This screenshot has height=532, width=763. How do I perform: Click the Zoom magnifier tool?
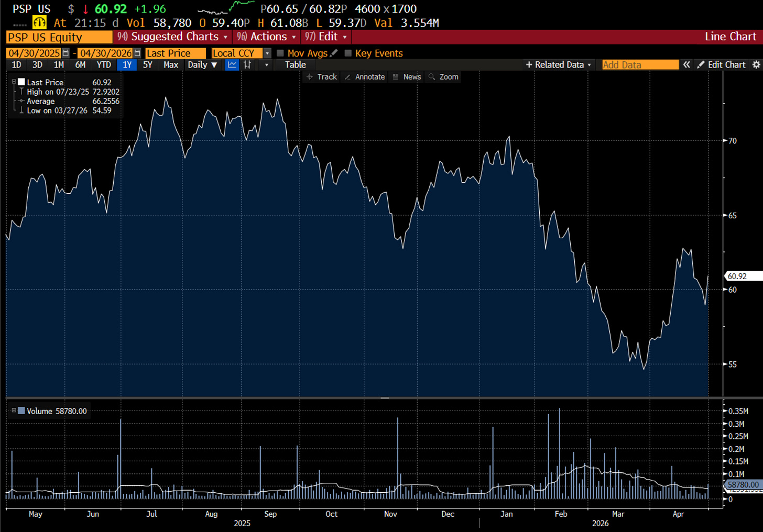[x=443, y=77]
